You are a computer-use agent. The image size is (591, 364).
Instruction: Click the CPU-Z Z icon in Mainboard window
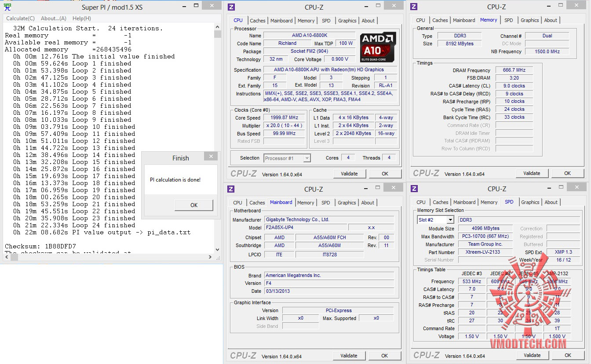coord(231,189)
